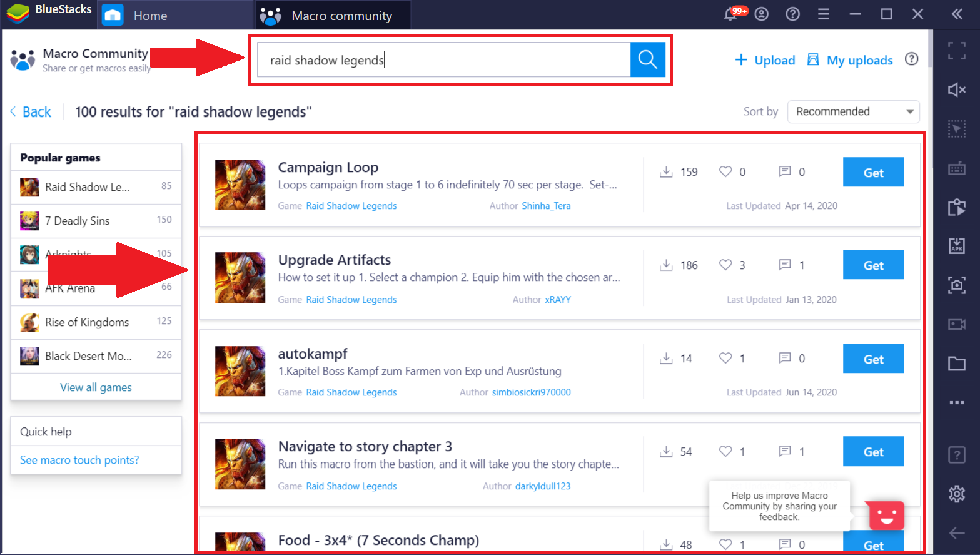Open My uploads

pyautogui.click(x=850, y=60)
